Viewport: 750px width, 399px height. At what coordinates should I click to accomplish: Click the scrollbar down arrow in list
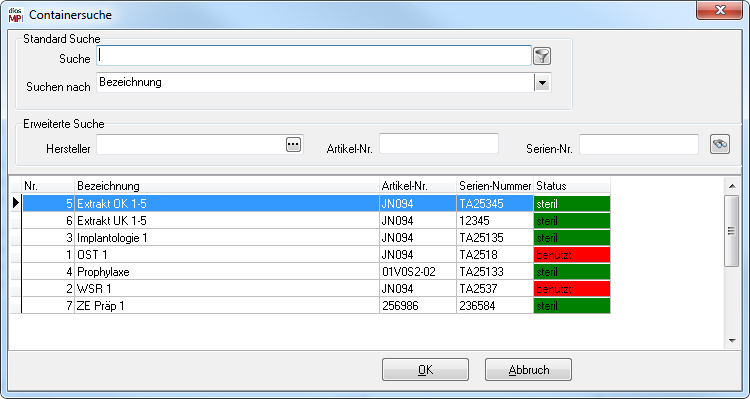point(732,341)
